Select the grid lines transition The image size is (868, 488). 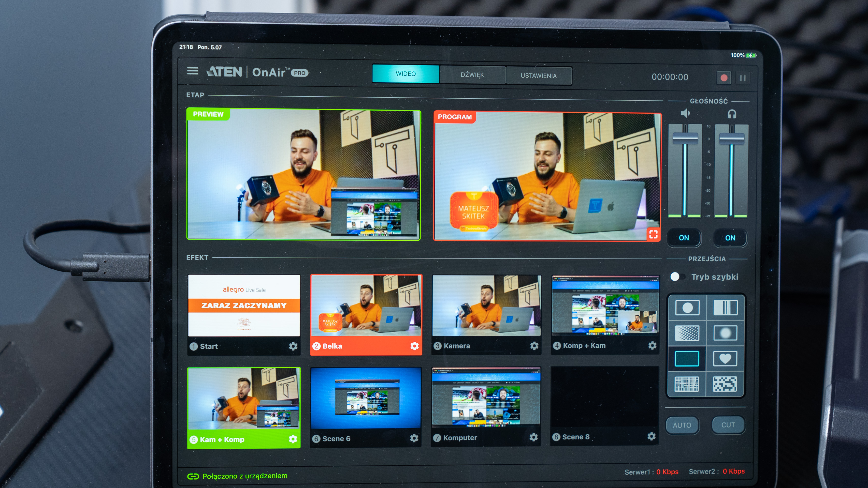tap(687, 384)
